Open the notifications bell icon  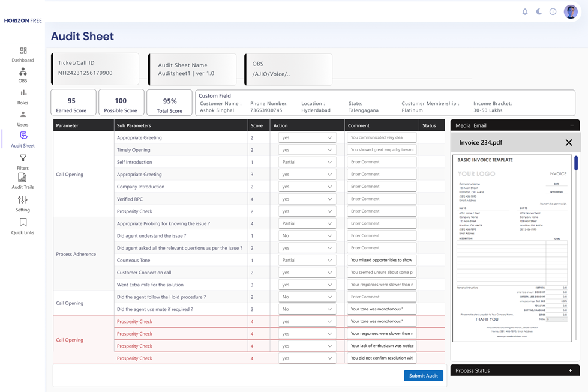point(525,11)
